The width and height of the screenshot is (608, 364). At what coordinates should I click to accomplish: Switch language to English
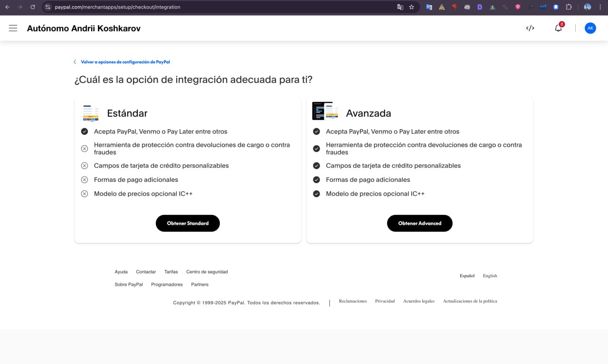[x=490, y=276]
